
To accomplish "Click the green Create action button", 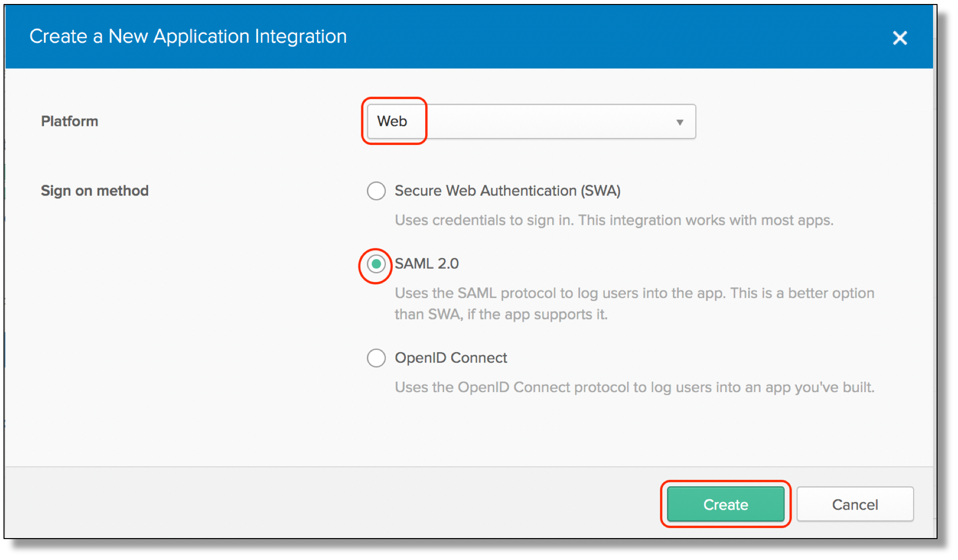I will 726,504.
